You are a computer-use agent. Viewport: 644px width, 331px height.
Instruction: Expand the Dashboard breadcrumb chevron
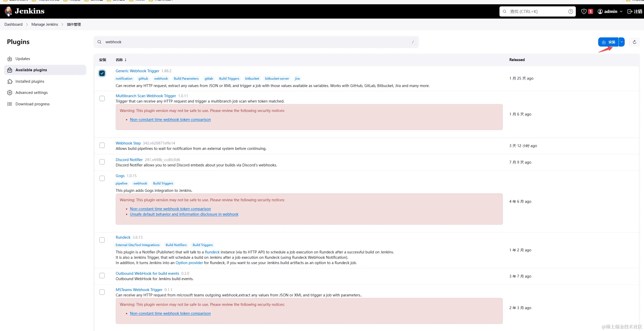(x=27, y=24)
